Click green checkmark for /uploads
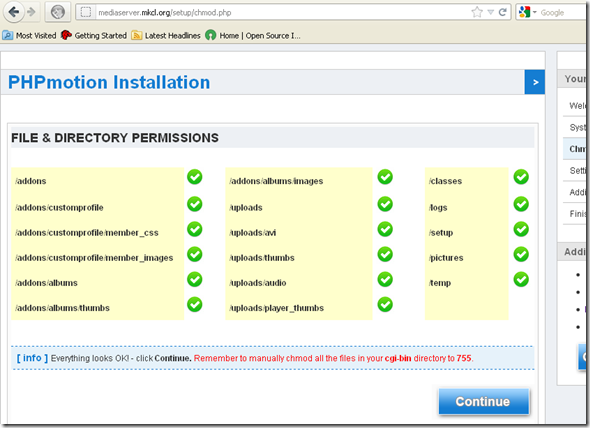This screenshot has height=428, width=590. coord(385,204)
